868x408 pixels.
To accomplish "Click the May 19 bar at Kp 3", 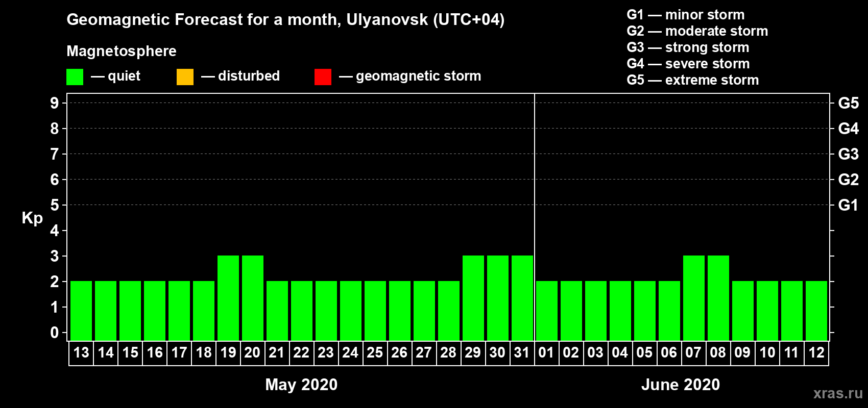I will 228,298.
